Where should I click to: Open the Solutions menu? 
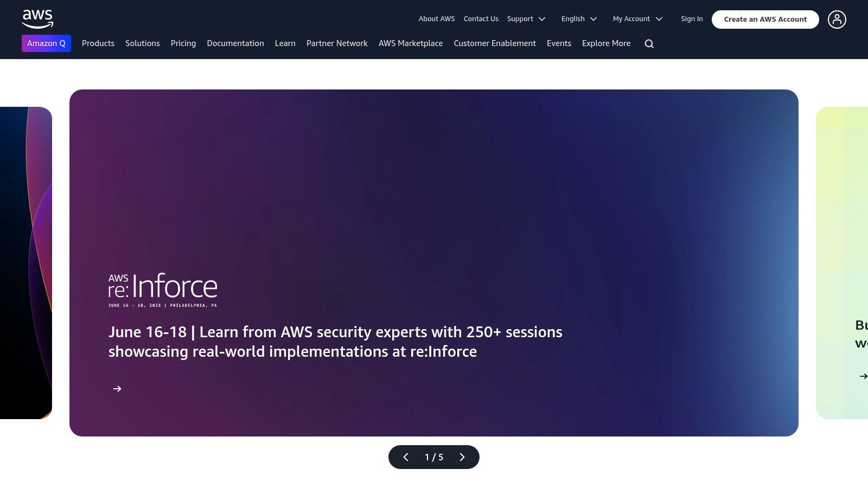click(x=143, y=43)
